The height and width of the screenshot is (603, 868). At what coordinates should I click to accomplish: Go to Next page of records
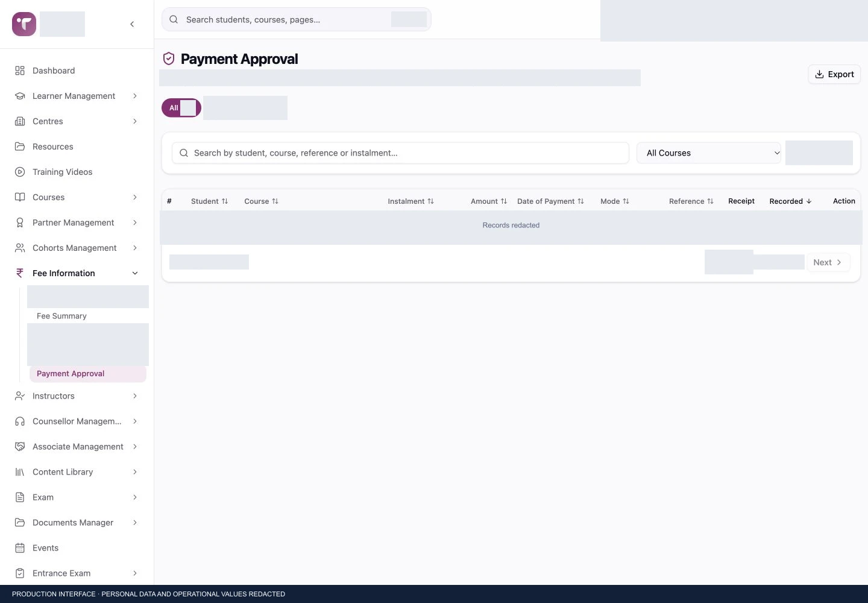pyautogui.click(x=828, y=262)
